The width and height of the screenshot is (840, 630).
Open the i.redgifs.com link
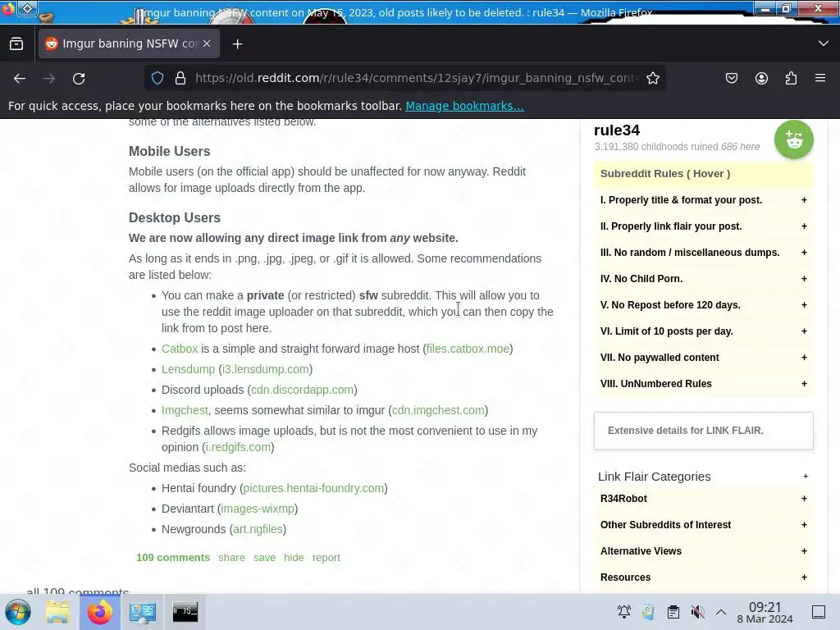pyautogui.click(x=238, y=447)
